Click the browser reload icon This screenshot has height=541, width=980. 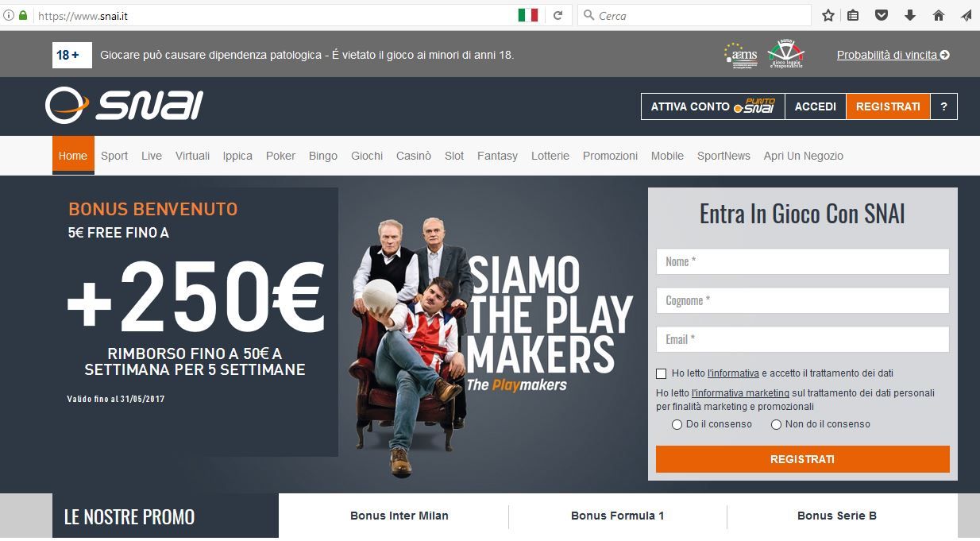pos(558,15)
